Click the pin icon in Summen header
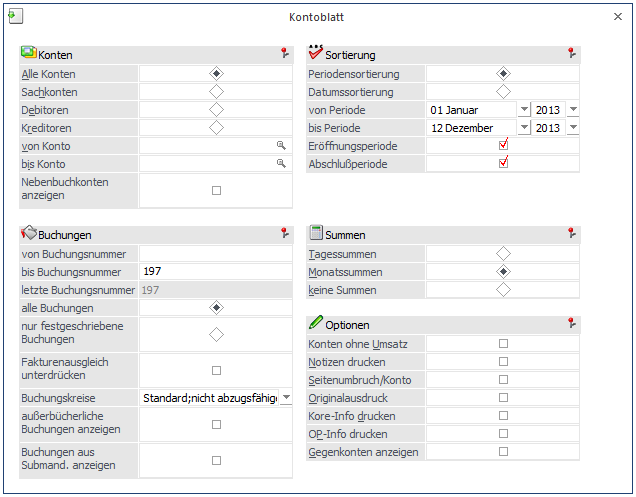Viewport: 636px width, 497px height. [x=571, y=235]
